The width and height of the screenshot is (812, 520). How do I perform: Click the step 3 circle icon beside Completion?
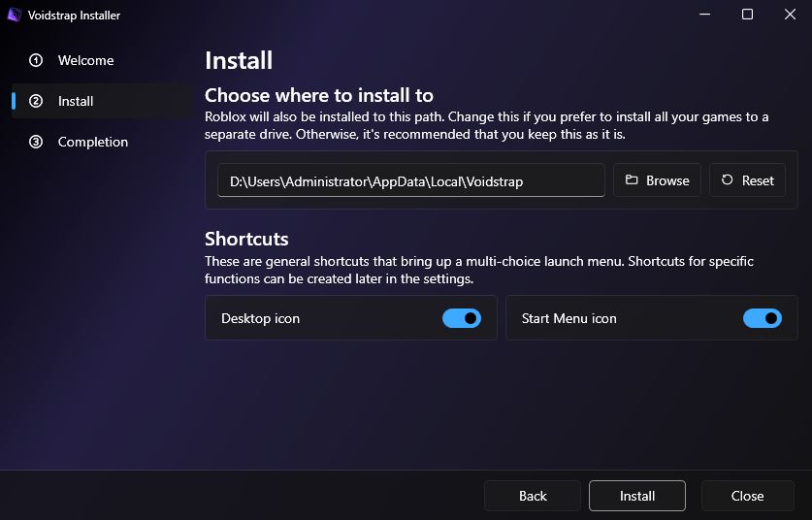click(36, 142)
